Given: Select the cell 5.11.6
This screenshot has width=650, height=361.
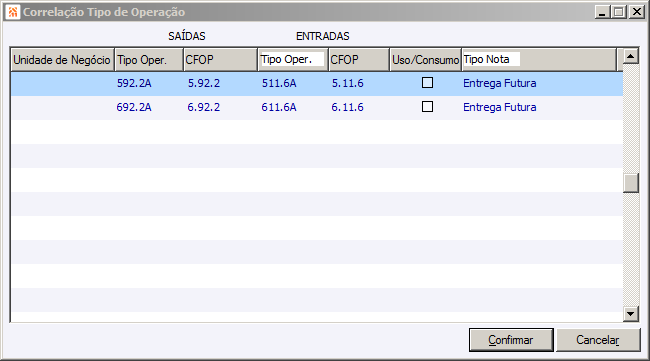Looking at the screenshot, I should tap(347, 83).
